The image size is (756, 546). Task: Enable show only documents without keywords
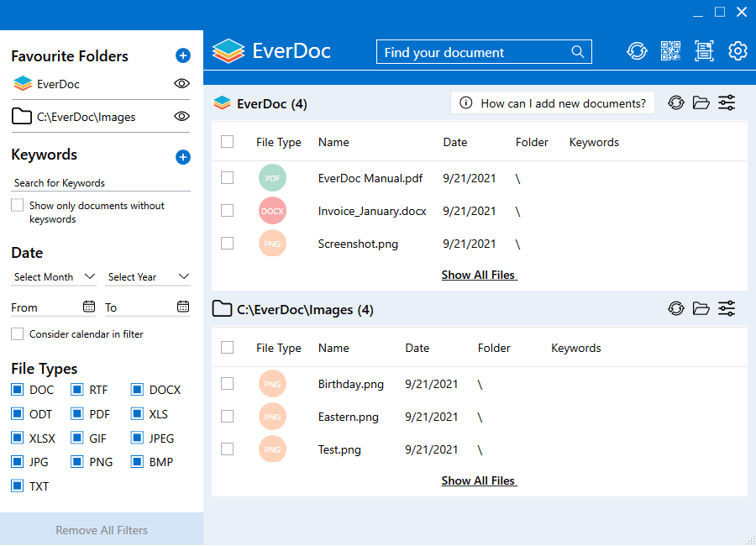tap(16, 204)
